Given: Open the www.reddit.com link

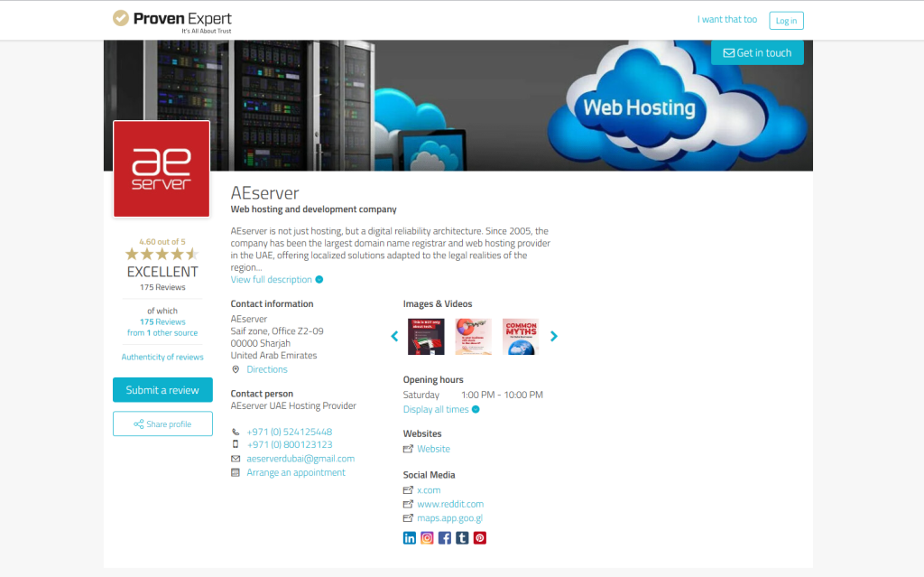Looking at the screenshot, I should [x=450, y=505].
